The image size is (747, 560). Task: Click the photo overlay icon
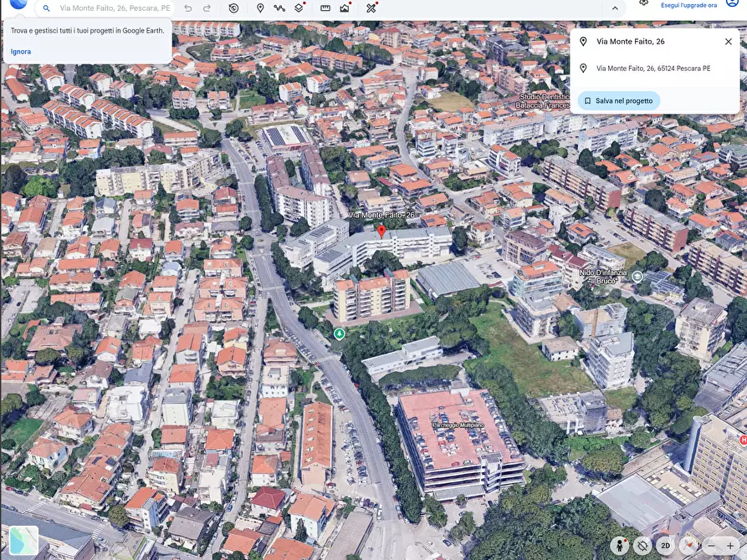[345, 7]
